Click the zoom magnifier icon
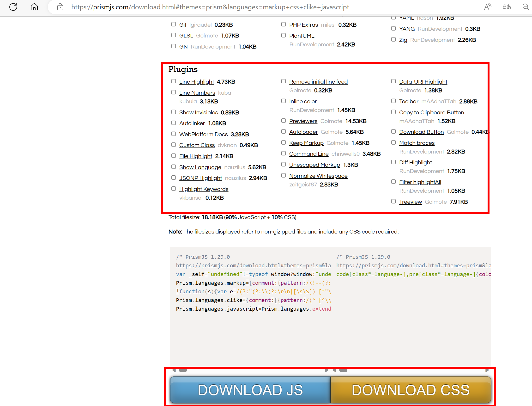The height and width of the screenshot is (406, 532). pyautogui.click(x=526, y=7)
